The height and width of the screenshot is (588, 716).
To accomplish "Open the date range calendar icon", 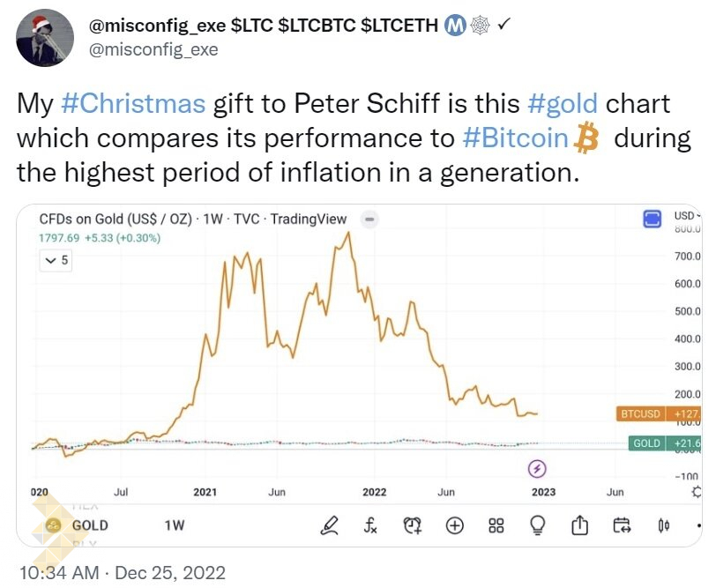I will point(622,526).
